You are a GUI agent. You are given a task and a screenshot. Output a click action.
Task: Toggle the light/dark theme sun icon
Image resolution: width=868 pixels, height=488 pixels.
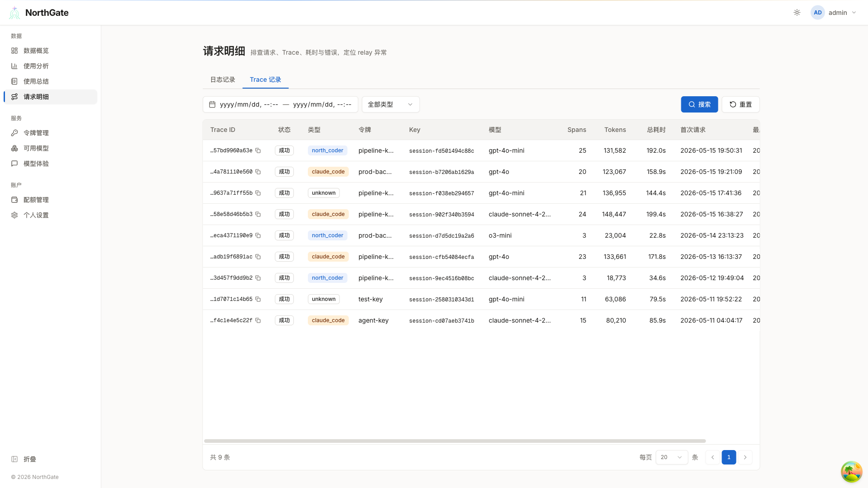797,13
